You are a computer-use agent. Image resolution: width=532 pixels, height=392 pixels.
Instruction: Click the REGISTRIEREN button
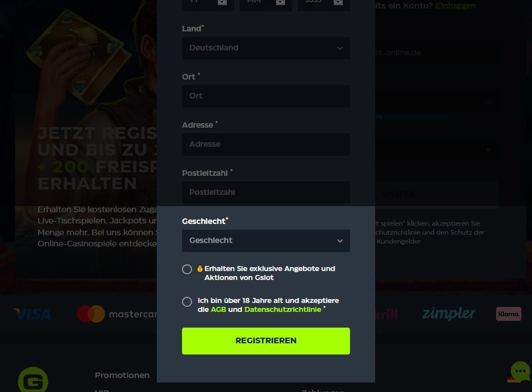265,340
